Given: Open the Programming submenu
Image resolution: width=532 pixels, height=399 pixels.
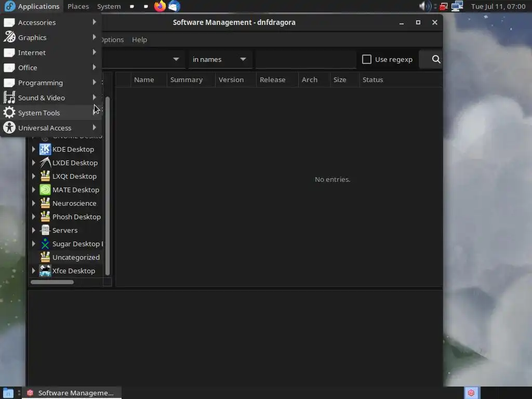Looking at the screenshot, I should click(x=50, y=83).
